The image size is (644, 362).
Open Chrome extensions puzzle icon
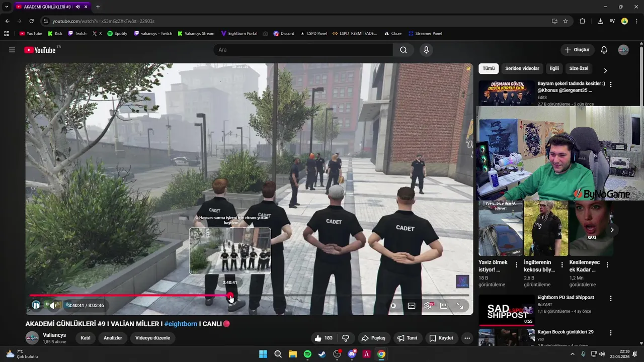coord(583,21)
